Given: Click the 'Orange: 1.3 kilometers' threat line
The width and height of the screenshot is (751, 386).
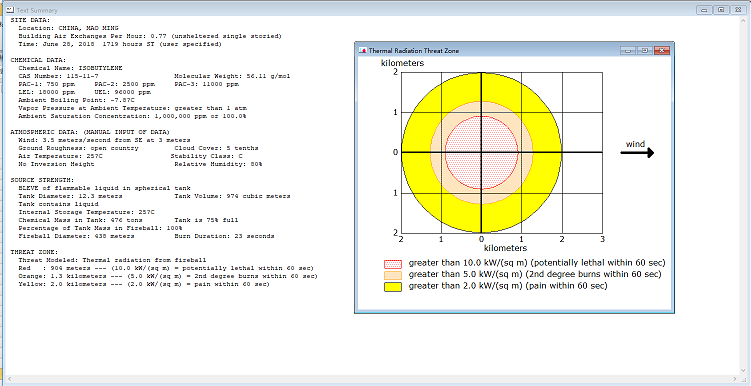Looking at the screenshot, I should (168, 276).
